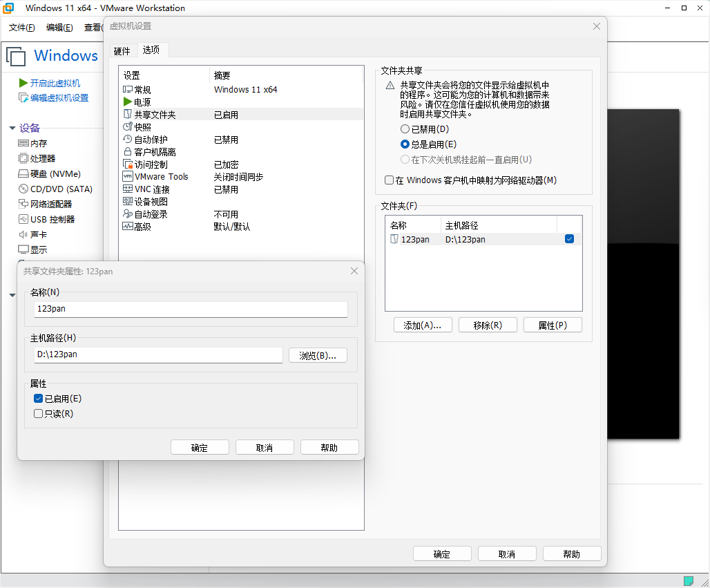Click the Browse (浏览) button

[x=318, y=356]
